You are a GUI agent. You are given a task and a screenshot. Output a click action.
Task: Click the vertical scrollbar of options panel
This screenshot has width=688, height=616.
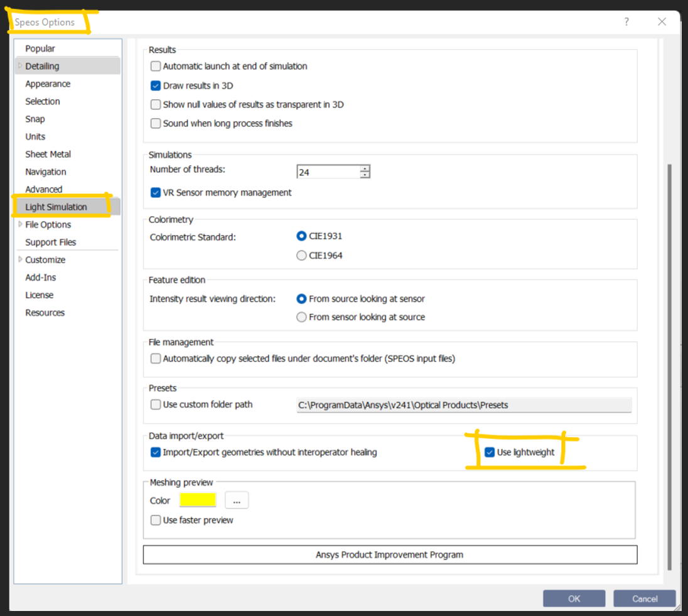[669, 367]
